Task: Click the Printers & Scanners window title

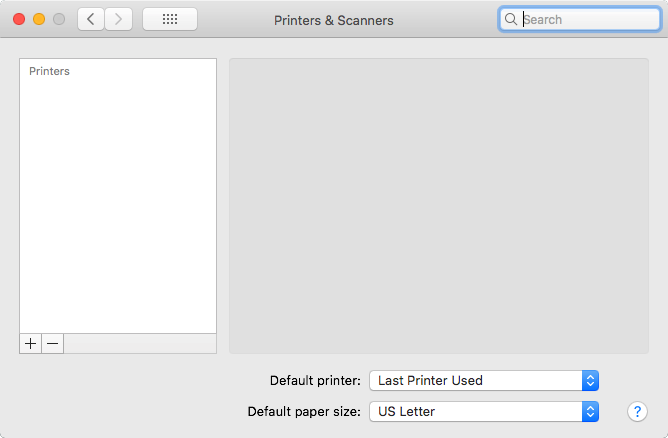Action: click(x=333, y=20)
